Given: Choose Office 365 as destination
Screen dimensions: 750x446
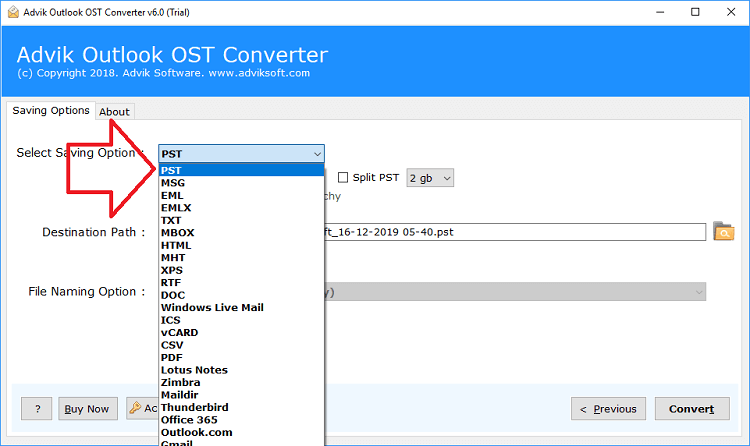Looking at the screenshot, I should [x=242, y=419].
